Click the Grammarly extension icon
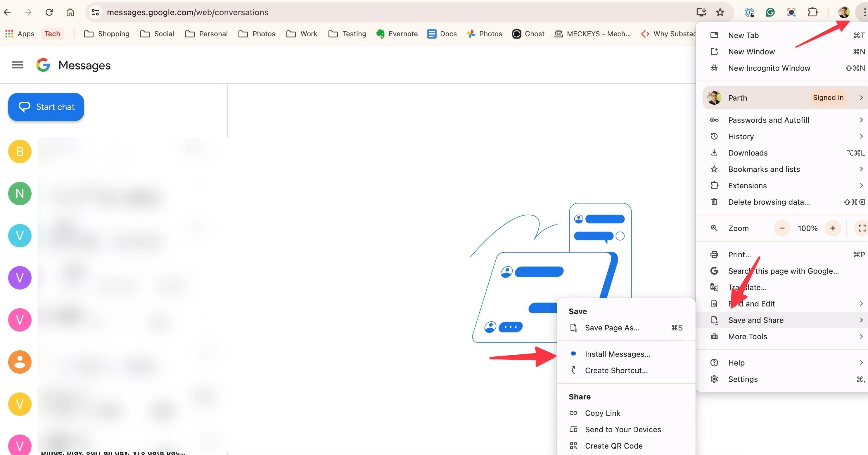This screenshot has height=455, width=868. point(770,12)
